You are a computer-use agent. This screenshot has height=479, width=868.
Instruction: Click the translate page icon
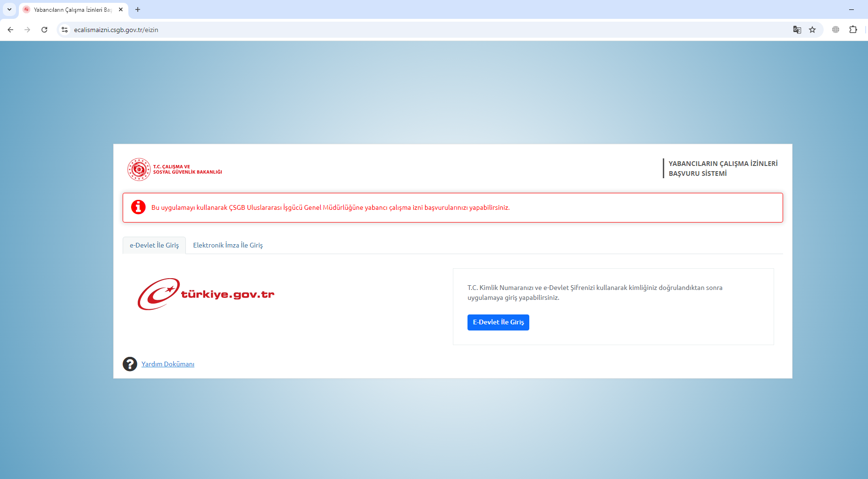797,30
